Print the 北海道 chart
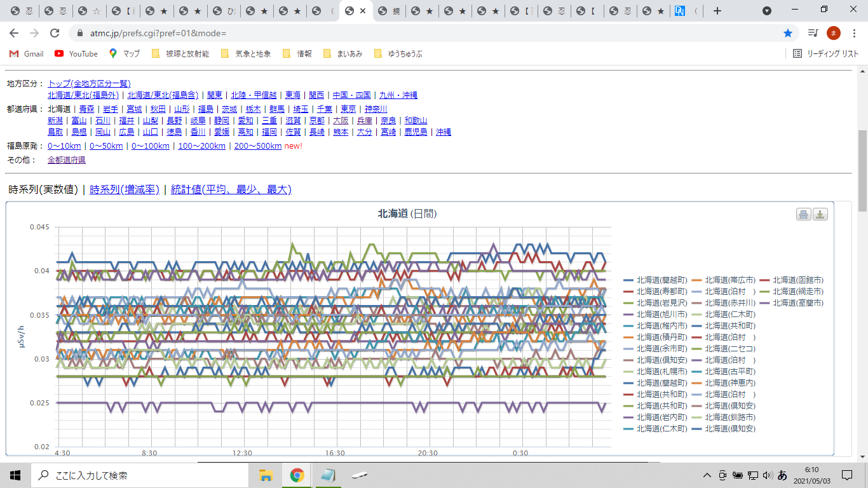Viewport: 868px width, 488px height. (804, 214)
